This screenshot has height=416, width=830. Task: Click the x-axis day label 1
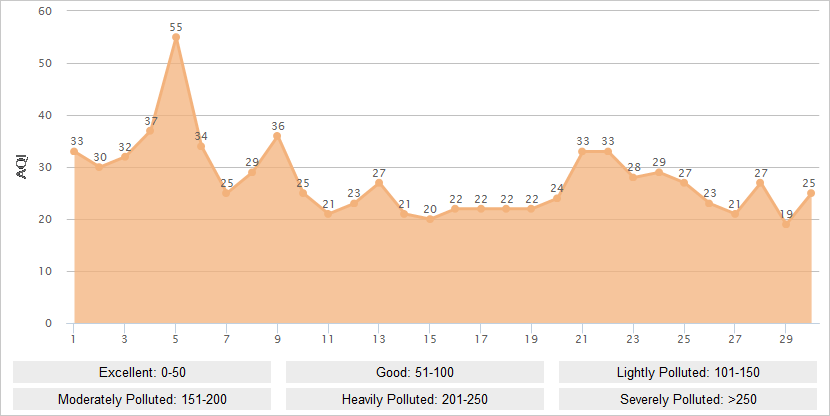[x=74, y=339]
